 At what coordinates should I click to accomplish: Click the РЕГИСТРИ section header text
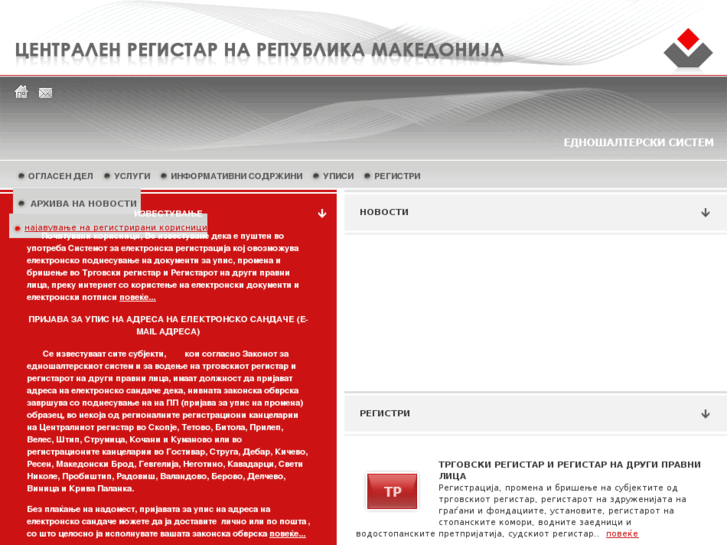pyautogui.click(x=384, y=413)
